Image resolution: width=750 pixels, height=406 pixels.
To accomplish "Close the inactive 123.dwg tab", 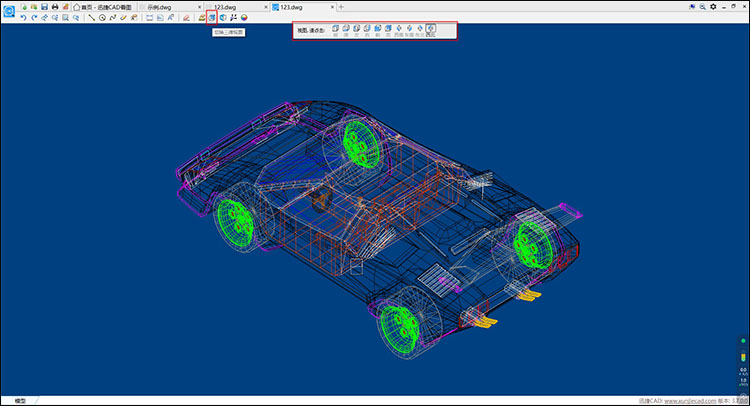I will (x=266, y=7).
